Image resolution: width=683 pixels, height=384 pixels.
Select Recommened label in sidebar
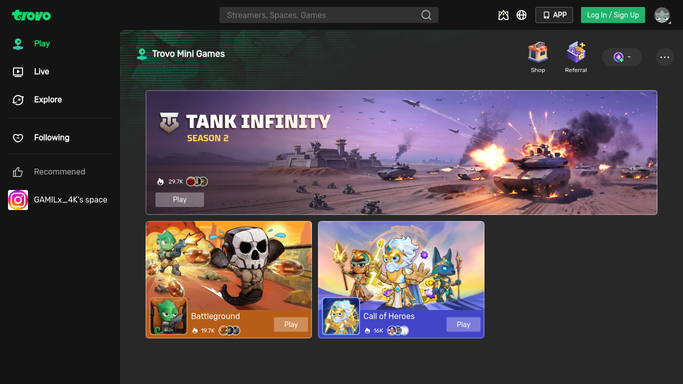[60, 172]
